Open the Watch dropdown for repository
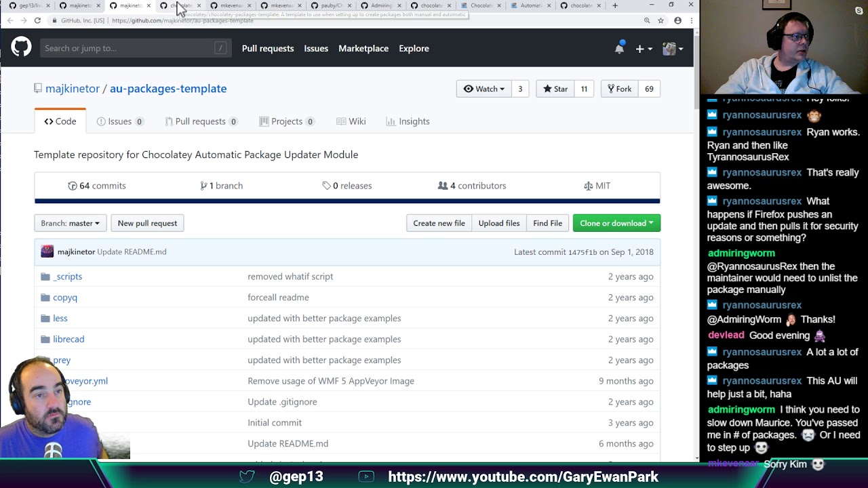 click(484, 89)
